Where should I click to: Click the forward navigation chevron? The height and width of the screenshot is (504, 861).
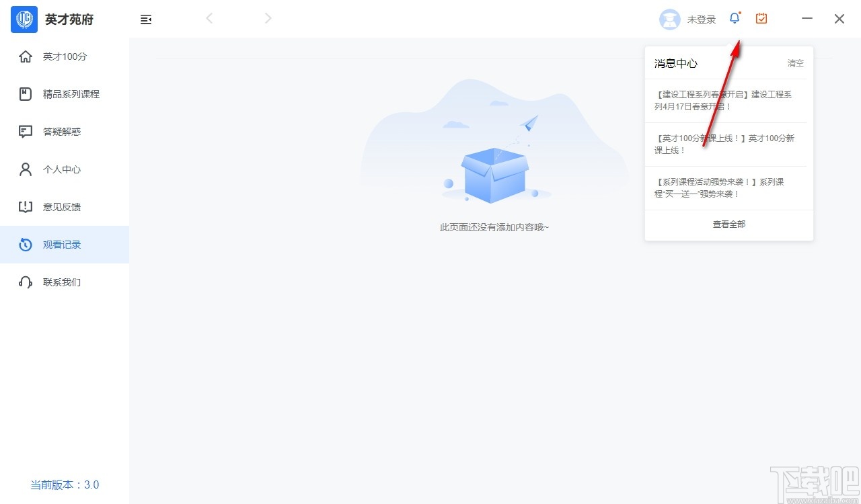coord(268,18)
